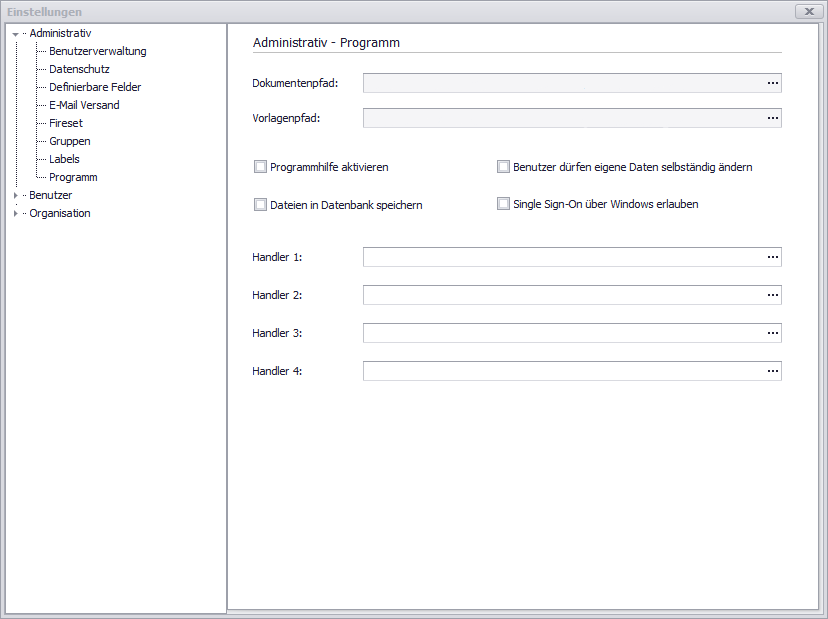Image resolution: width=828 pixels, height=619 pixels.
Task: Open the Fireset tree entry
Action: [x=66, y=123]
